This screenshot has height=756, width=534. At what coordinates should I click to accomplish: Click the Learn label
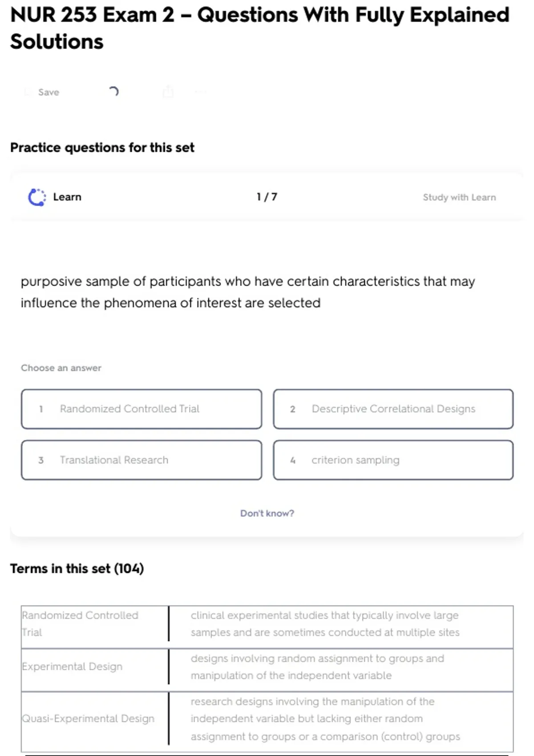click(67, 197)
